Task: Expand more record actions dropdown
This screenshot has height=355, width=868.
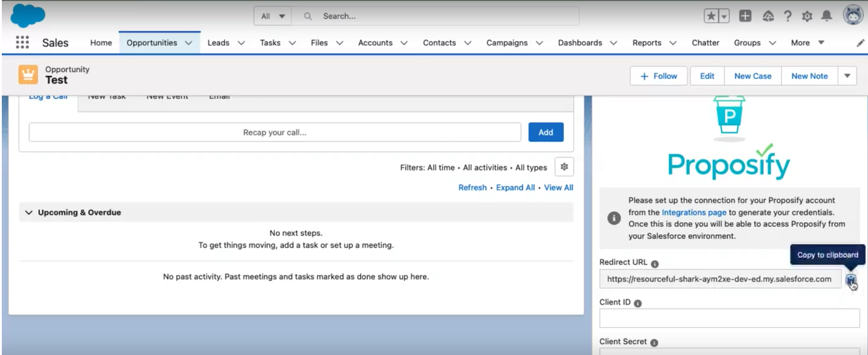Action: coord(847,76)
